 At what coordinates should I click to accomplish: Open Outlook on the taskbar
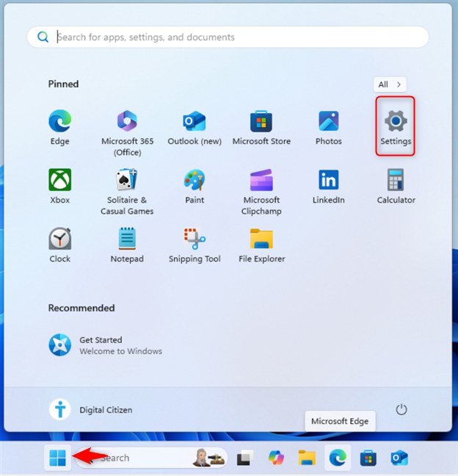[399, 458]
